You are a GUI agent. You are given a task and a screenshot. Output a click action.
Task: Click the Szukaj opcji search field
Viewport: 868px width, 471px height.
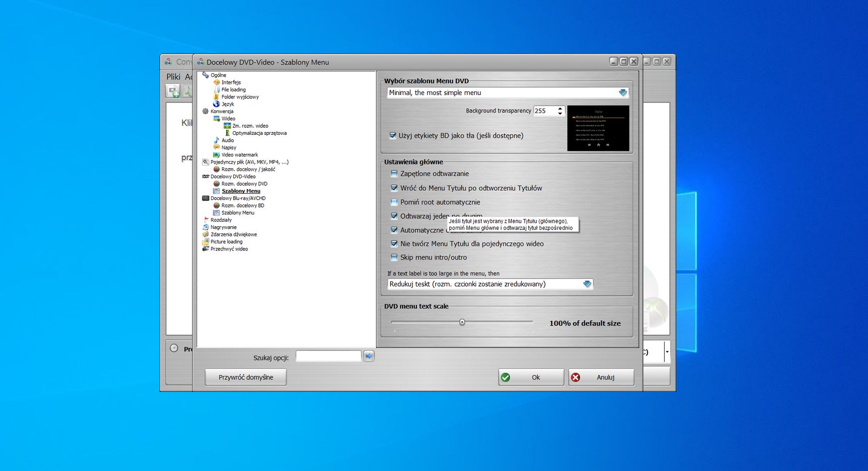[x=329, y=356]
